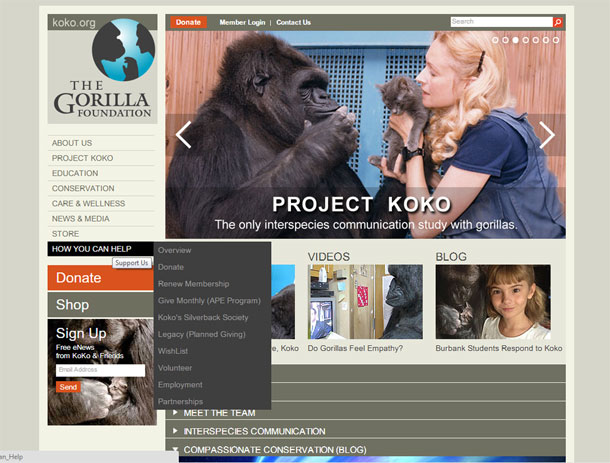610x463 pixels.
Task: Open the Do Gorillas Feel Empathy video thumbnail
Action: [x=351, y=301]
